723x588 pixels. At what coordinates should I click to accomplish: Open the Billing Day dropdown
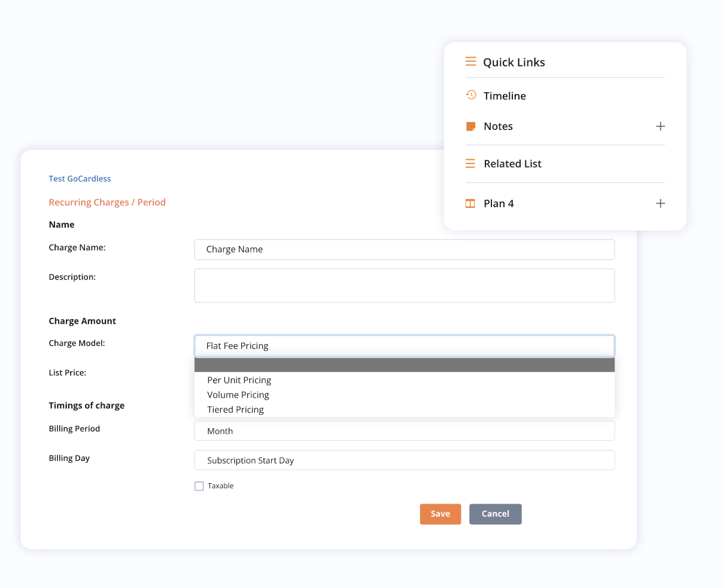coord(404,460)
